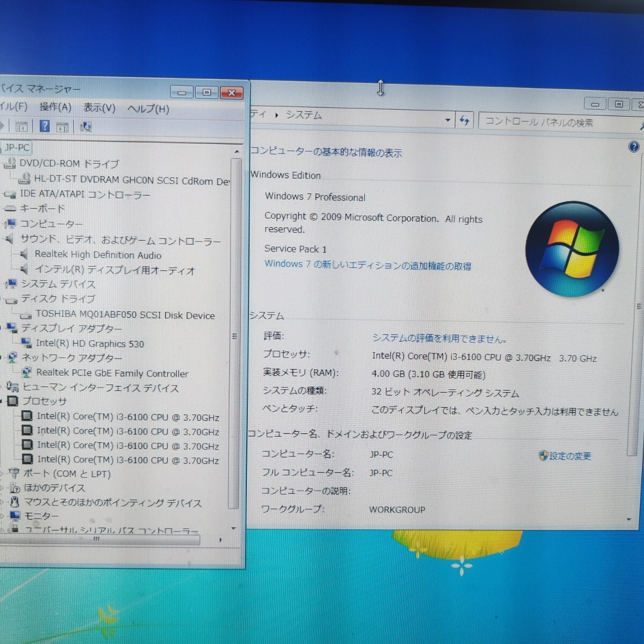Click the disk icon beside TOSHIBA MQ01ABF050

pyautogui.click(x=25, y=316)
